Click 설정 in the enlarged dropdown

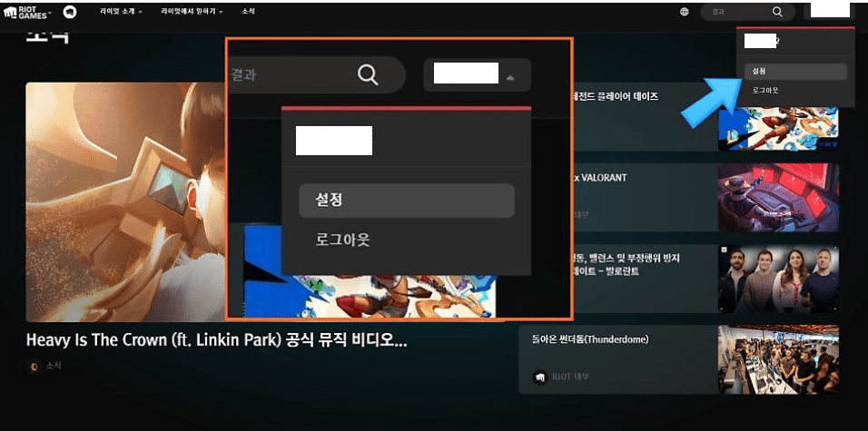(x=407, y=201)
